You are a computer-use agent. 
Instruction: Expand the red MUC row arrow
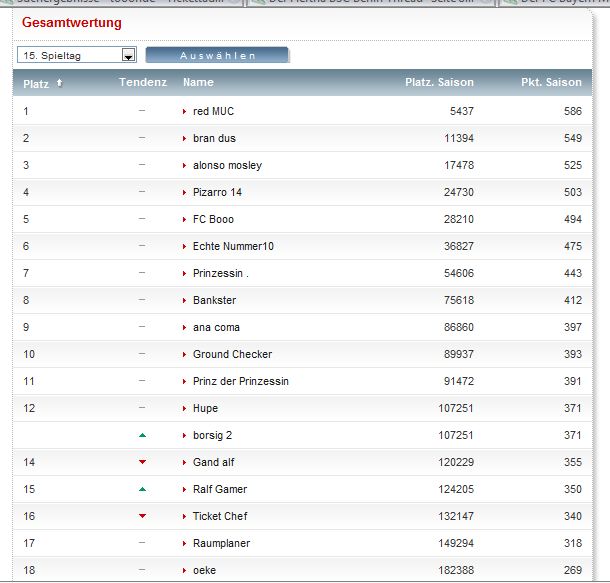click(x=185, y=112)
